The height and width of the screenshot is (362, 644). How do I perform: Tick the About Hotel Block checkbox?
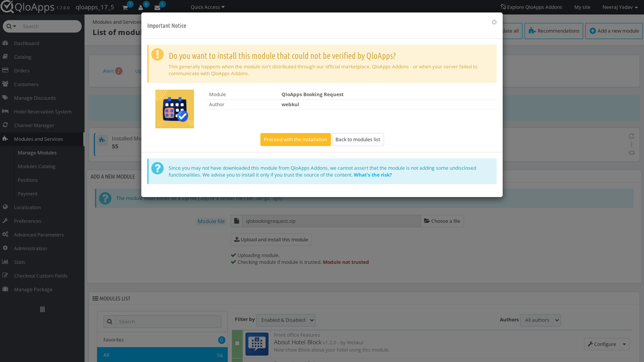[237, 343]
